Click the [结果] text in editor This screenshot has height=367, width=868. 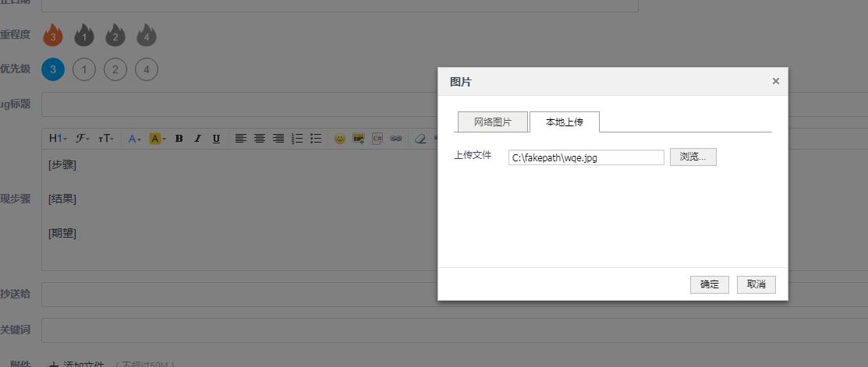[62, 199]
